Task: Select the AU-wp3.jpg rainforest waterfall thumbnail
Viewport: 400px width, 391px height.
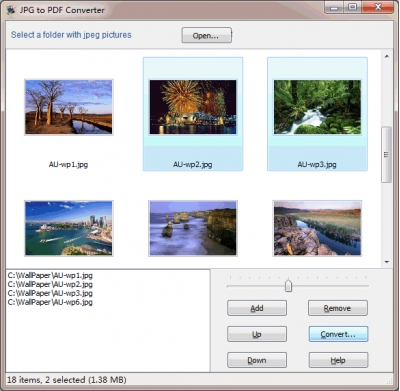Action: 317,107
